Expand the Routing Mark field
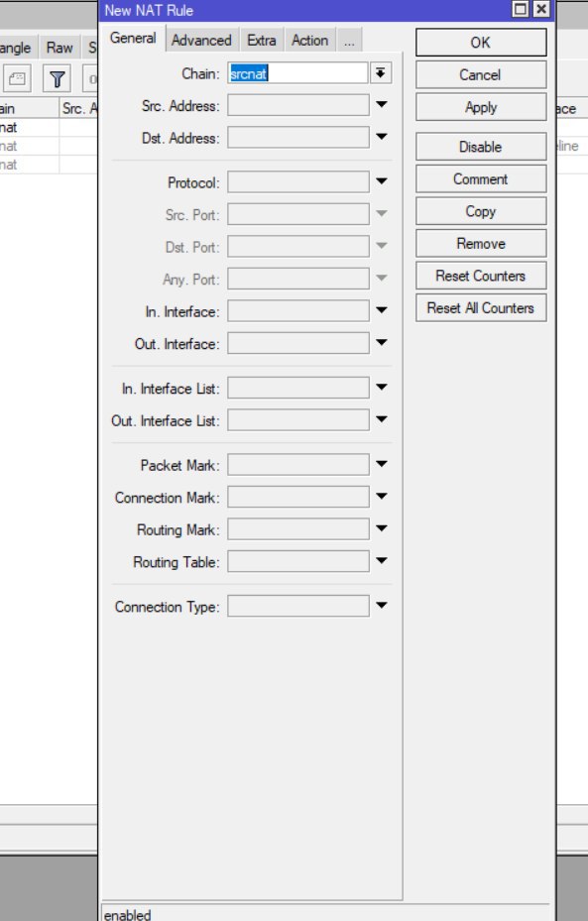This screenshot has height=921, width=588. (381, 529)
